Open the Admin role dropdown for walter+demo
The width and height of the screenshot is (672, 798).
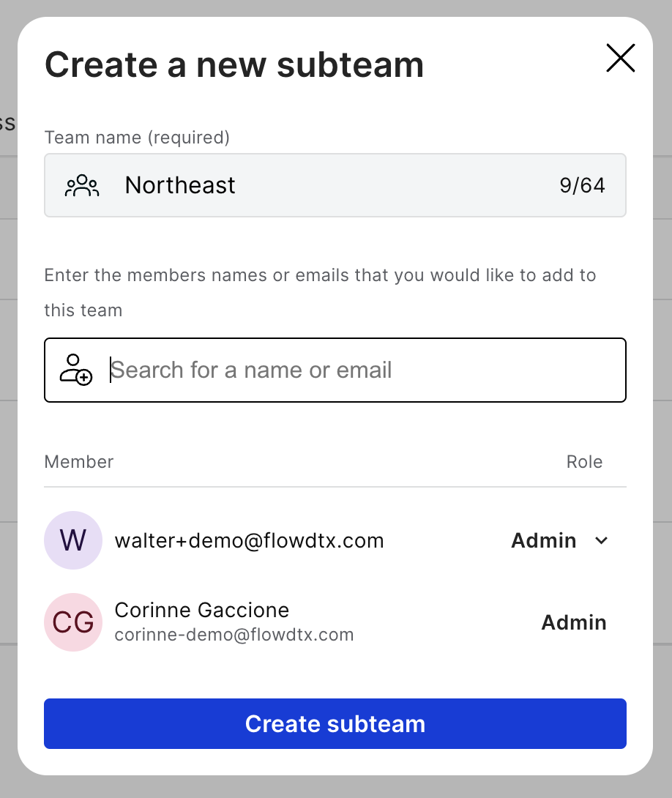(559, 540)
